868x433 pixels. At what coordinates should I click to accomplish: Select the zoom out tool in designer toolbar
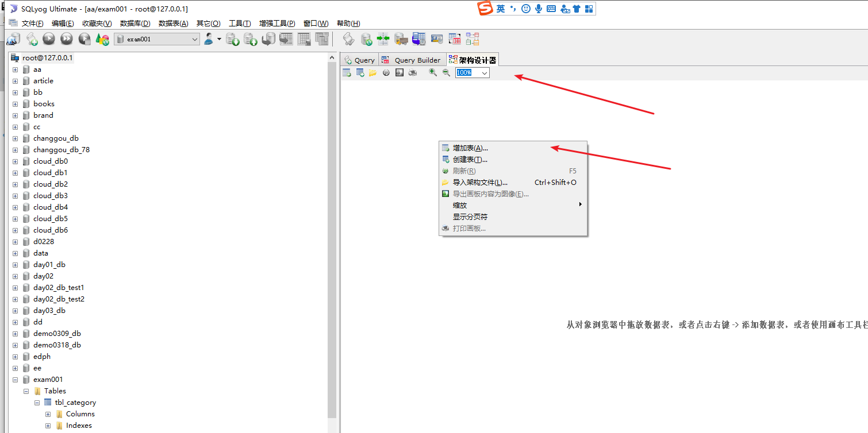click(x=445, y=72)
